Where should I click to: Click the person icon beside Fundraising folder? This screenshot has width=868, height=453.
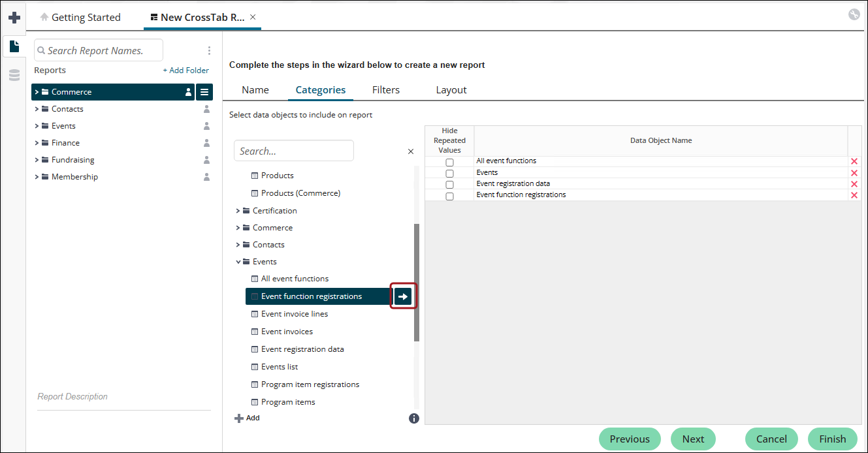point(206,160)
